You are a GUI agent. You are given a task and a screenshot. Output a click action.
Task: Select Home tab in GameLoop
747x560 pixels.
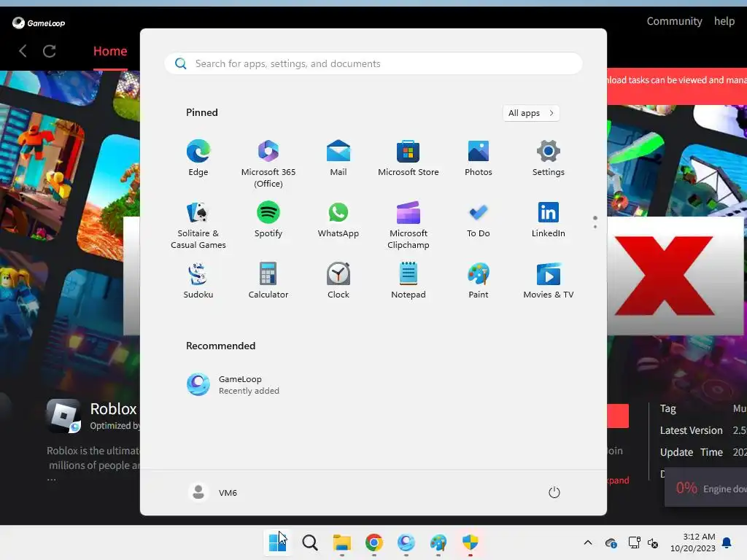coord(110,51)
